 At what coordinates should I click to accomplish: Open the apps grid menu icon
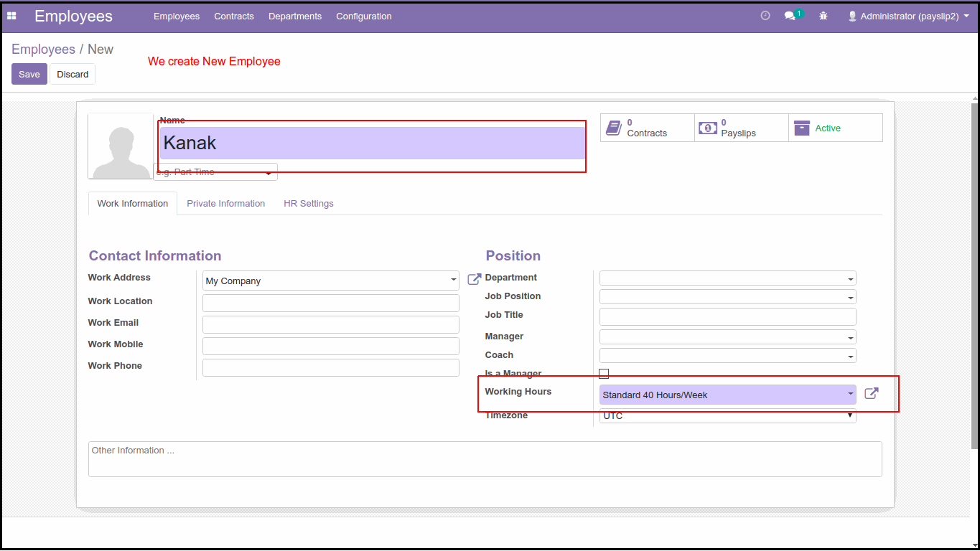tap(11, 16)
